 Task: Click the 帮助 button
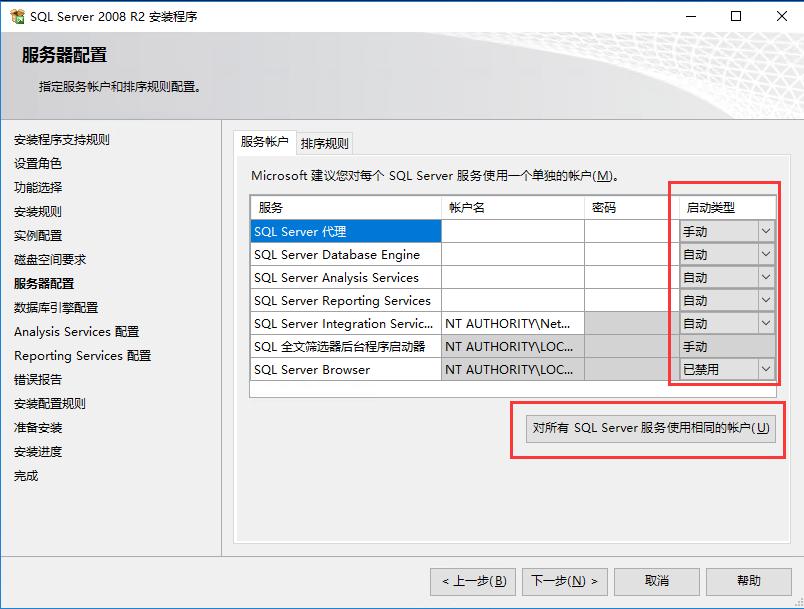[748, 581]
